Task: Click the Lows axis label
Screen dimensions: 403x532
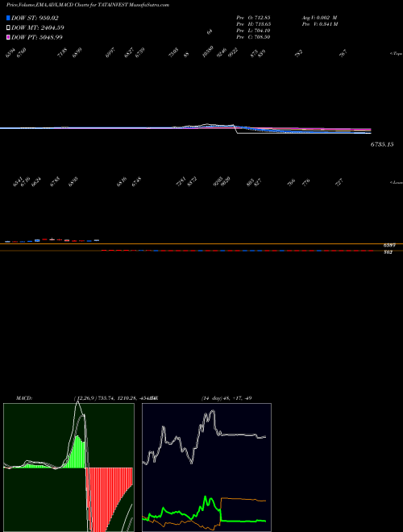Action: [396, 182]
